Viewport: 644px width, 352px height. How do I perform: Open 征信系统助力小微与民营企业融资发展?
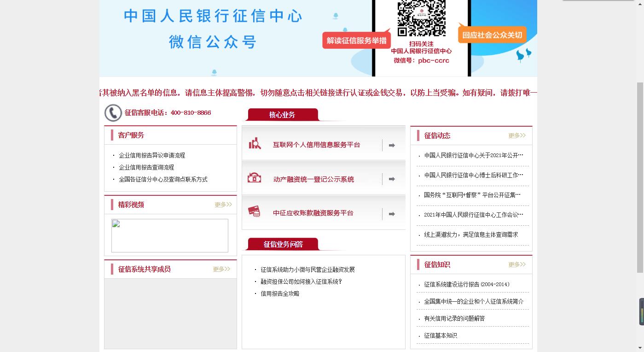(307, 270)
